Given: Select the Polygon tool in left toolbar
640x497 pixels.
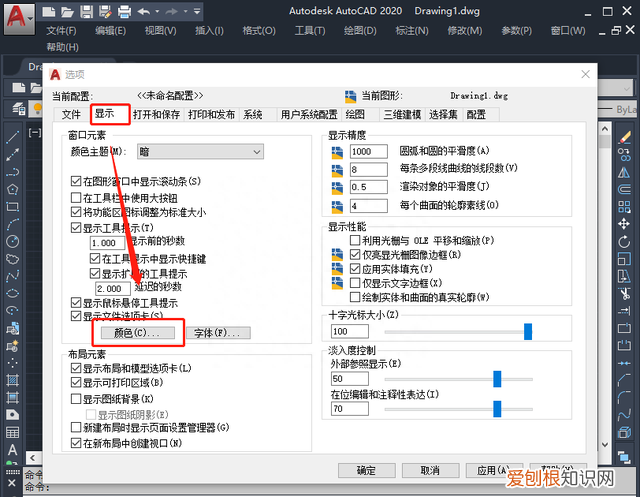Looking at the screenshot, I should [13, 189].
